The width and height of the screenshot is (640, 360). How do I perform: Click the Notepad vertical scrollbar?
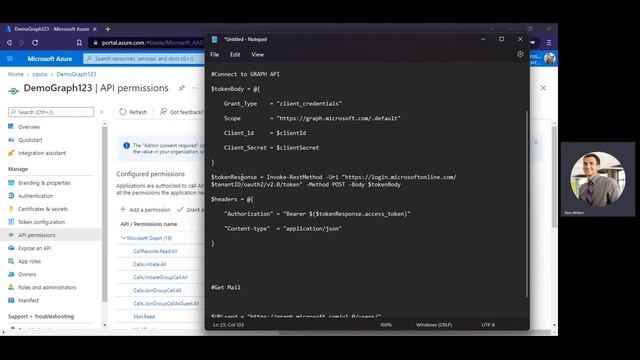coord(527,204)
